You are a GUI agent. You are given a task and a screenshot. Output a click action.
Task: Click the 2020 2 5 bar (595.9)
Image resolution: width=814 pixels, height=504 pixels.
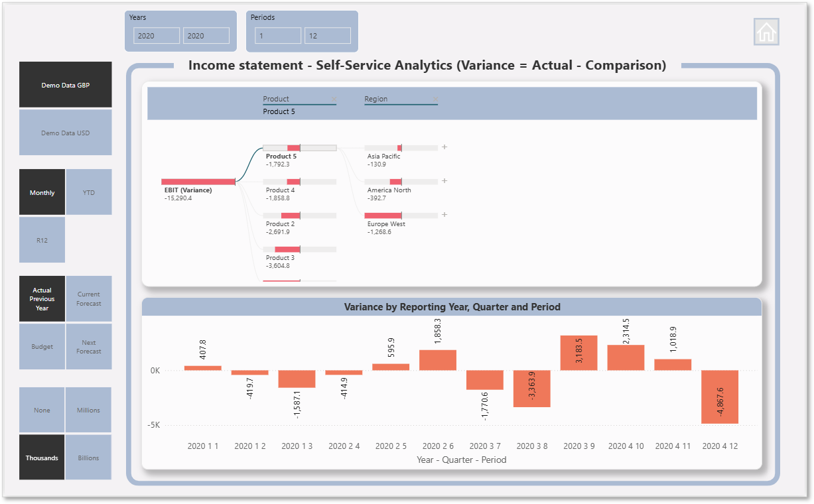pos(391,367)
